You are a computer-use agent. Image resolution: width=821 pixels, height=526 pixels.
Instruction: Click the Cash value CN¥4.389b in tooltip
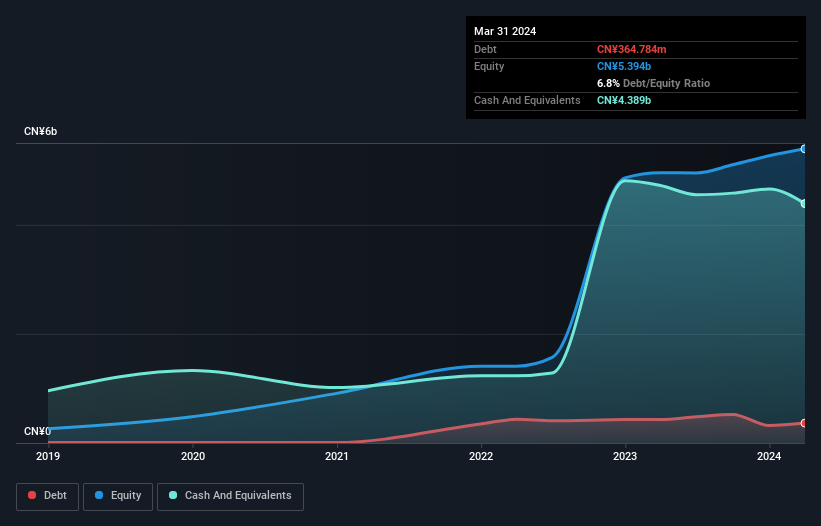point(624,100)
